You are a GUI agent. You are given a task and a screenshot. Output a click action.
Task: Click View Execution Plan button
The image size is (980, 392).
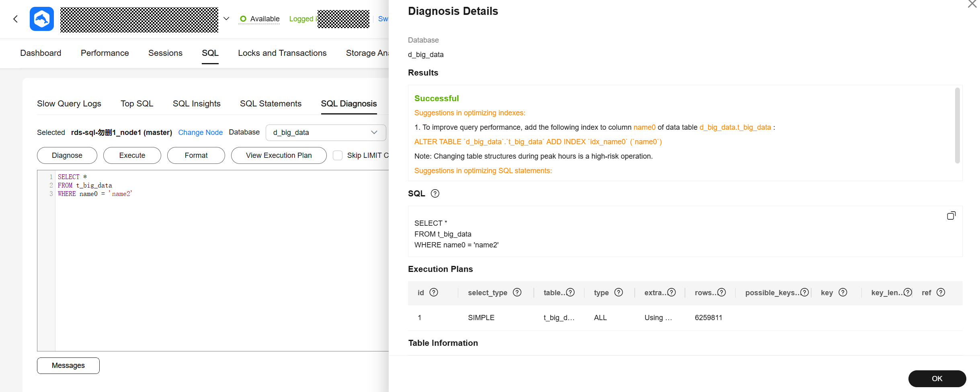click(279, 155)
